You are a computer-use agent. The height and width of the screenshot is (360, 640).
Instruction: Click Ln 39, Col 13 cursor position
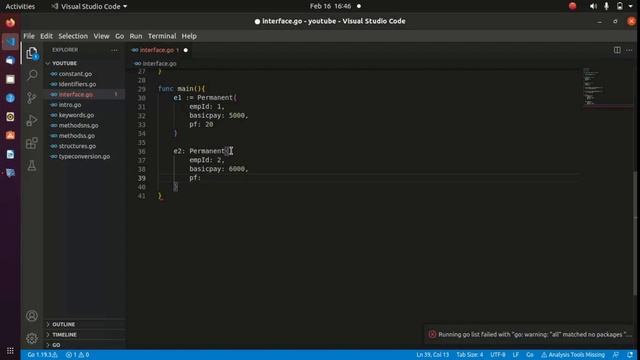click(432, 355)
